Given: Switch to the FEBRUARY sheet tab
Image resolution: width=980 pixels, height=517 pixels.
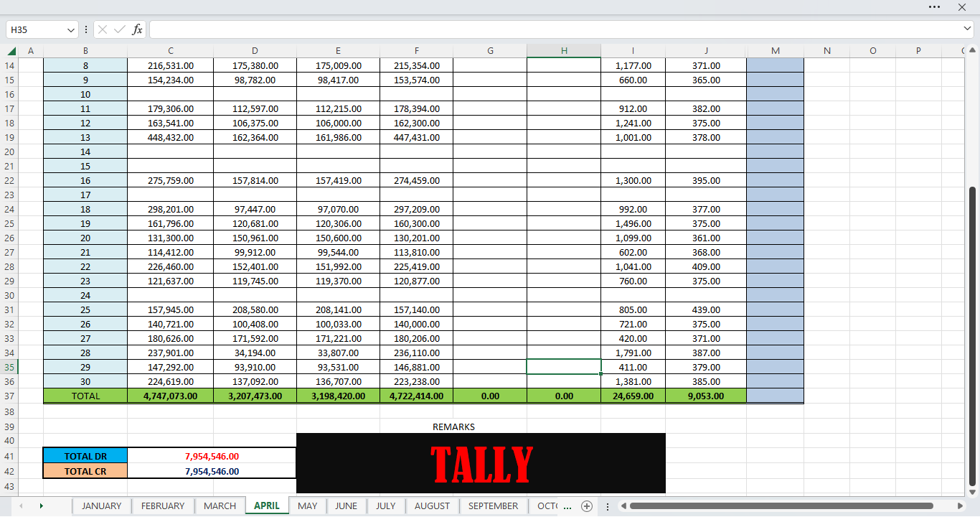Looking at the screenshot, I should tap(163, 506).
